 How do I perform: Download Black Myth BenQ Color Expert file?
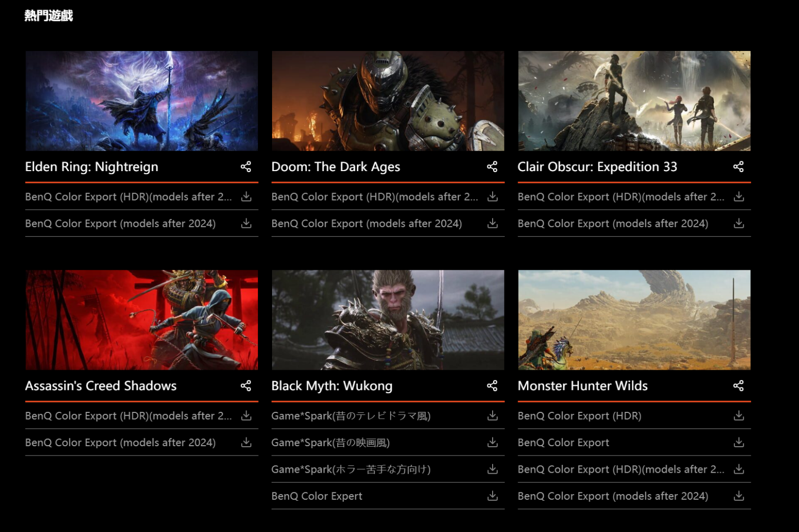point(492,496)
